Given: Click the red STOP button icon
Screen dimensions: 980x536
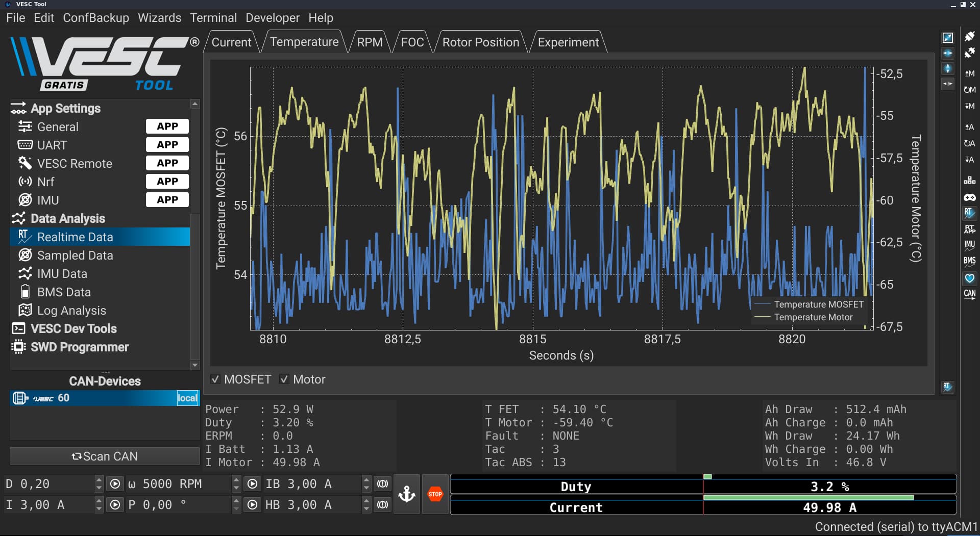Looking at the screenshot, I should coord(435,494).
